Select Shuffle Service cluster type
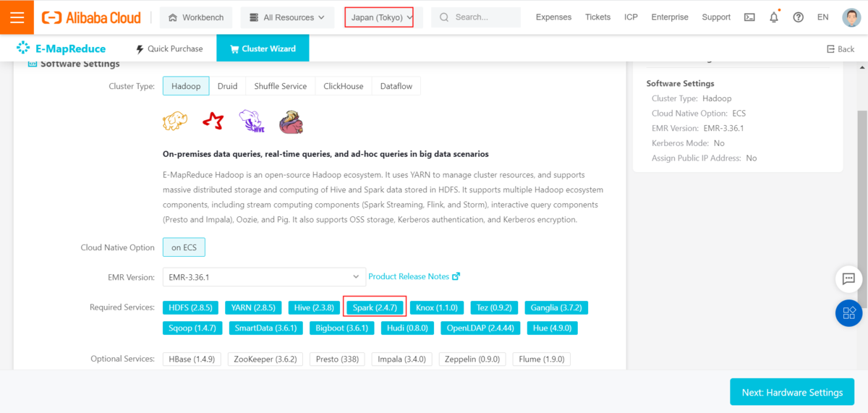The image size is (868, 413). click(281, 86)
